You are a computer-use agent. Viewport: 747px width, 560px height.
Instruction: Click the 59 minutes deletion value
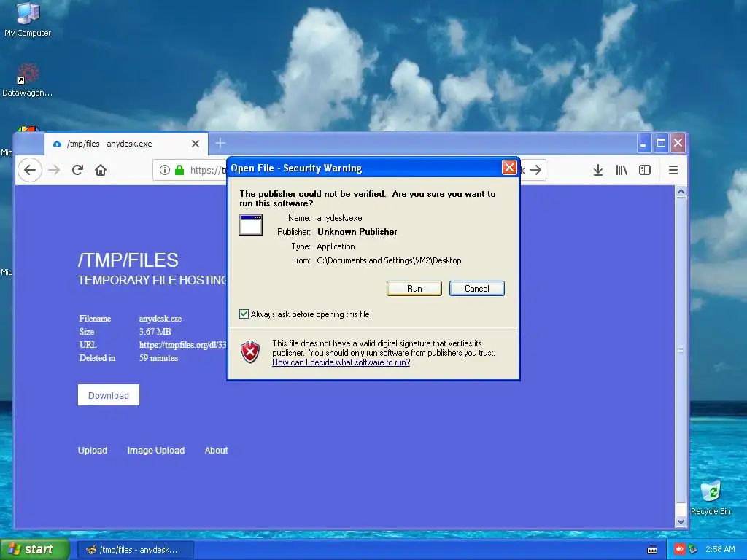click(x=158, y=358)
